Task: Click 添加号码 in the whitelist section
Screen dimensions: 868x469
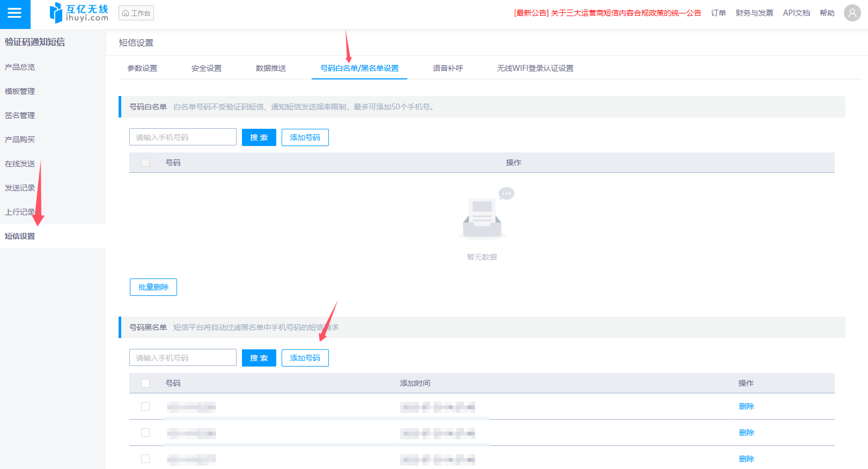Action: tap(305, 137)
